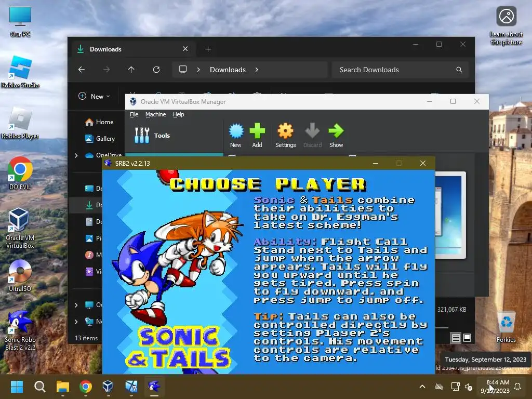532x399 pixels.
Task: Open Oracle VM VirtualBox desktop shortcut
Action: pyautogui.click(x=20, y=229)
